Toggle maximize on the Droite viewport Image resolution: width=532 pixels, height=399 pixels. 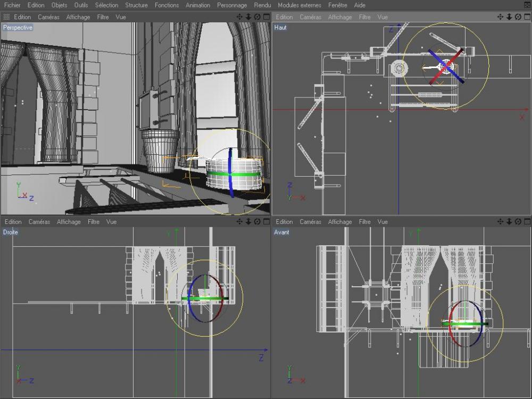265,222
